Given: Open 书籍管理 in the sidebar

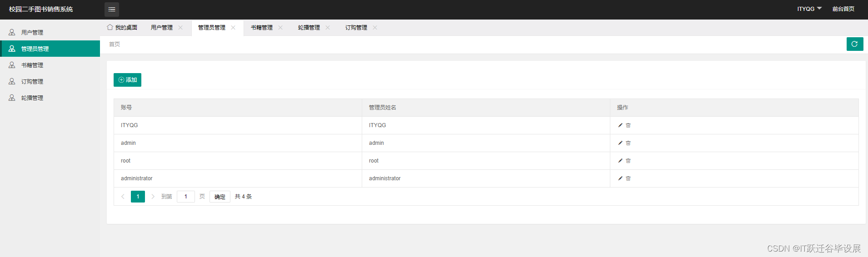Looking at the screenshot, I should point(50,65).
